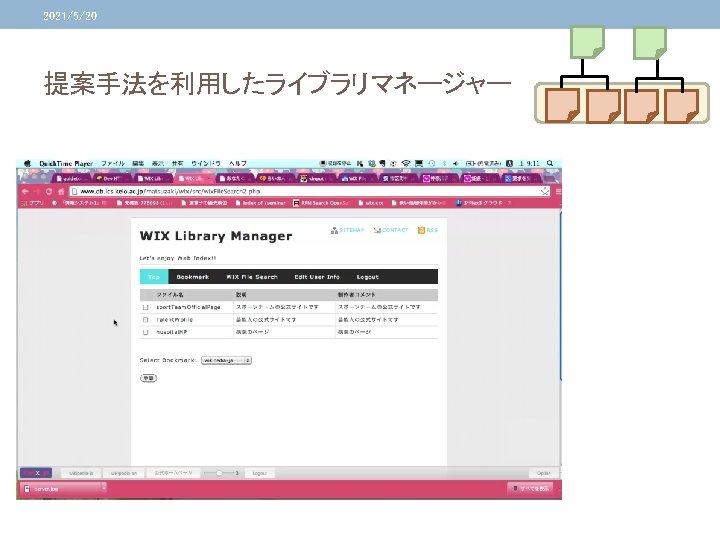Click the browser back arrow
Image resolution: width=720 pixels, height=540 pixels.
click(x=25, y=191)
